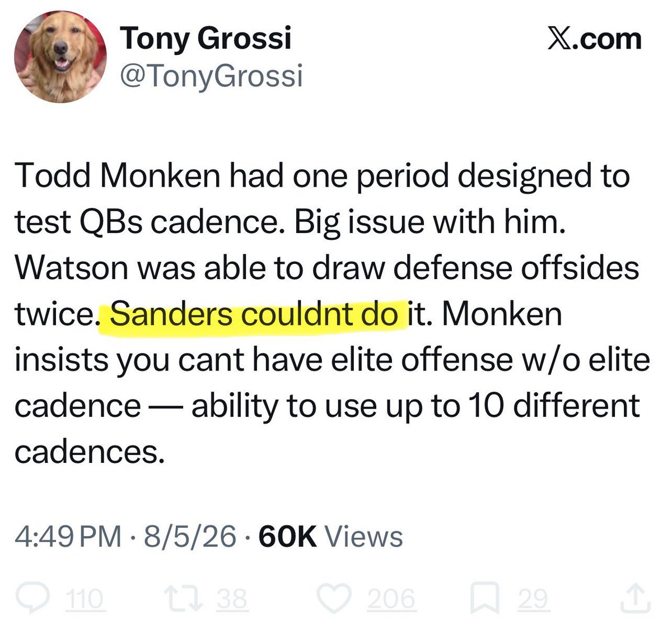Image resolution: width=672 pixels, height=631 pixels.
Task: Click the '.com' text at top right
Action: coord(608,39)
